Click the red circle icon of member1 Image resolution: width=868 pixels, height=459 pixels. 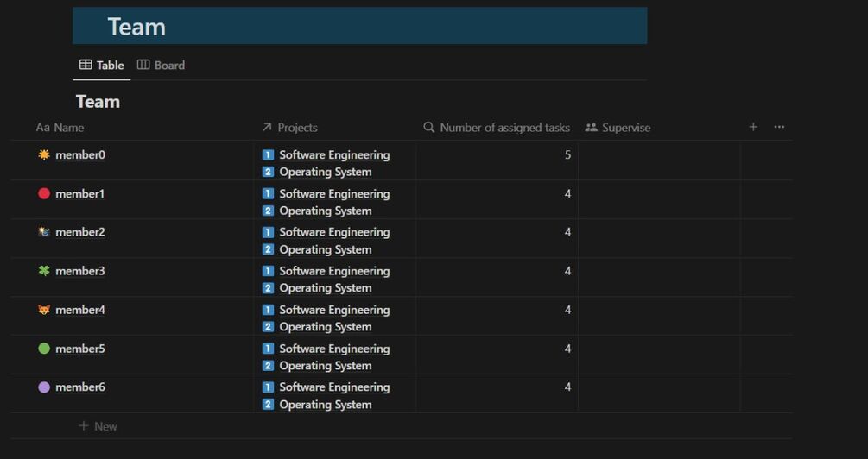[x=44, y=193]
